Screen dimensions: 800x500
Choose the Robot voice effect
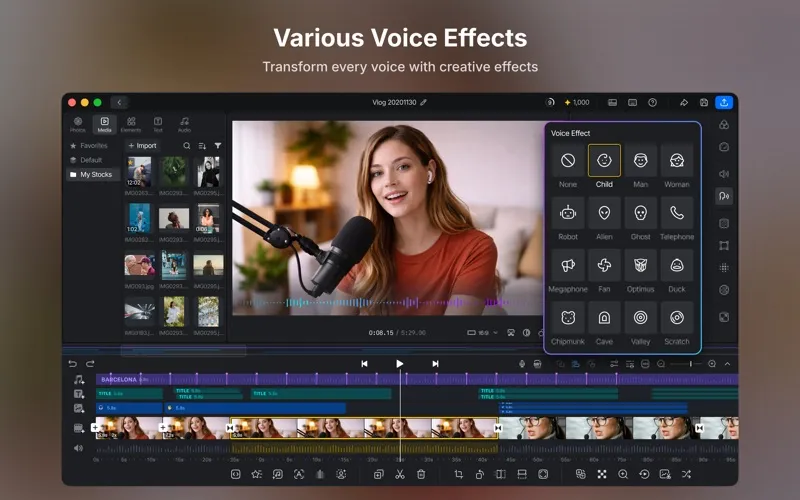(568, 212)
